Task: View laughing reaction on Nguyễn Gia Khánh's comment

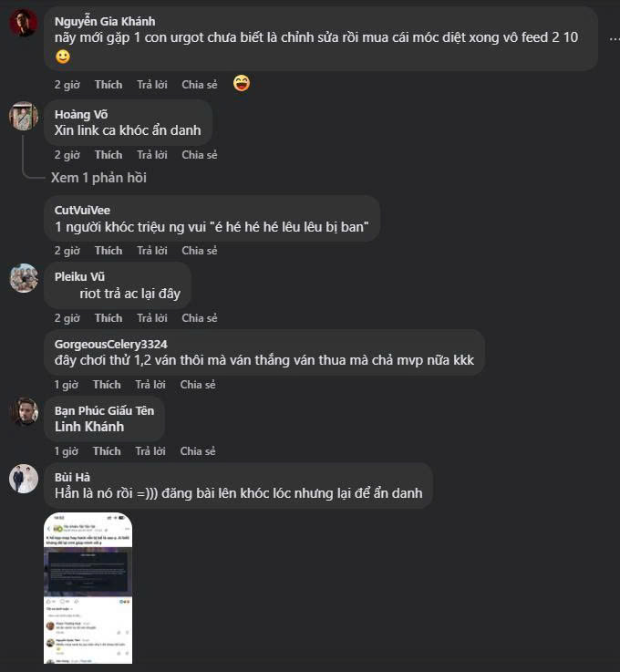Action: pos(242,84)
